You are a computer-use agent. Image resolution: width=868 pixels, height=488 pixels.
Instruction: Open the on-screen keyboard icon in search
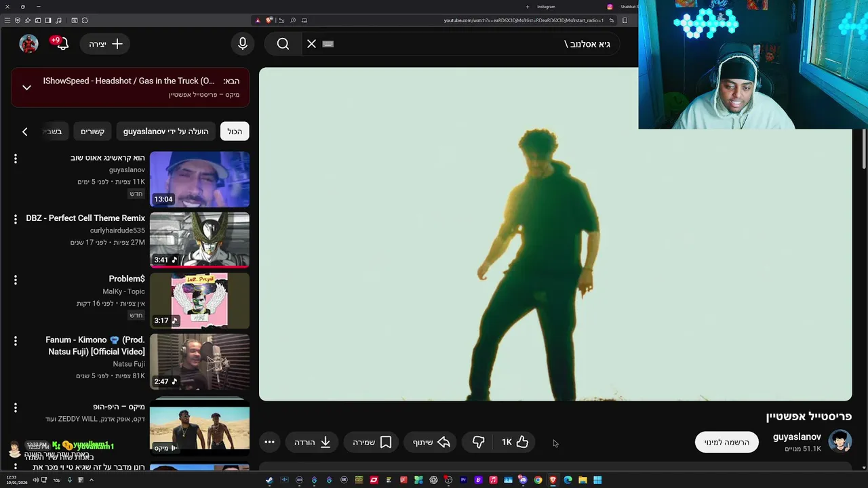pos(328,44)
